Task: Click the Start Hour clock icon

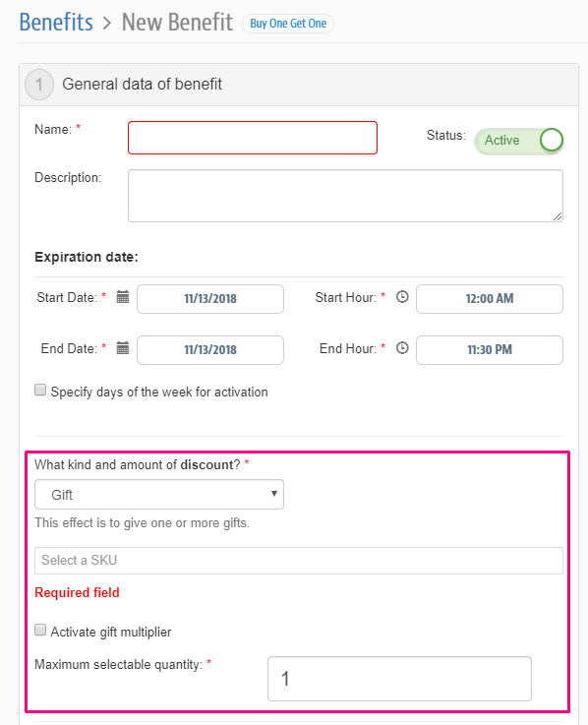Action: tap(402, 297)
